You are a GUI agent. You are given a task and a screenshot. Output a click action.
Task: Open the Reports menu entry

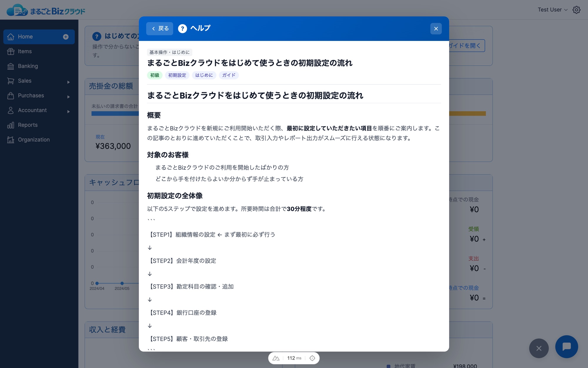39,125
